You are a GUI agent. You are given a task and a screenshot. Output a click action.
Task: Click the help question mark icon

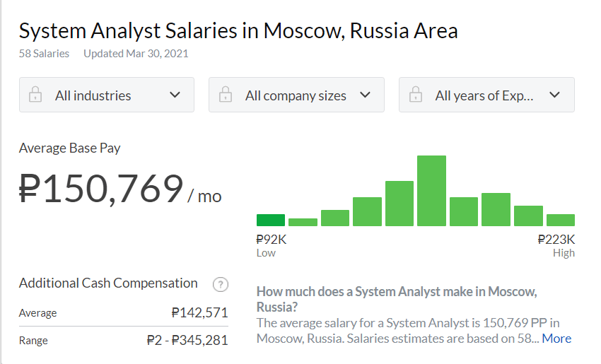[221, 285]
